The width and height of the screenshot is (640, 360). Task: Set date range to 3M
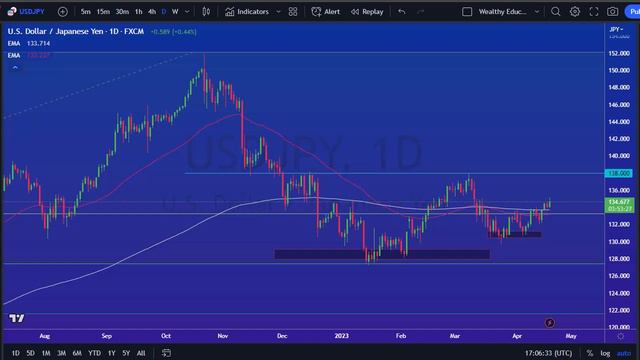click(x=61, y=353)
